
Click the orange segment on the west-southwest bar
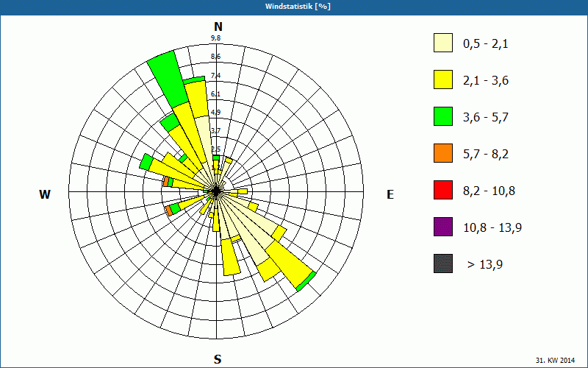click(169, 210)
